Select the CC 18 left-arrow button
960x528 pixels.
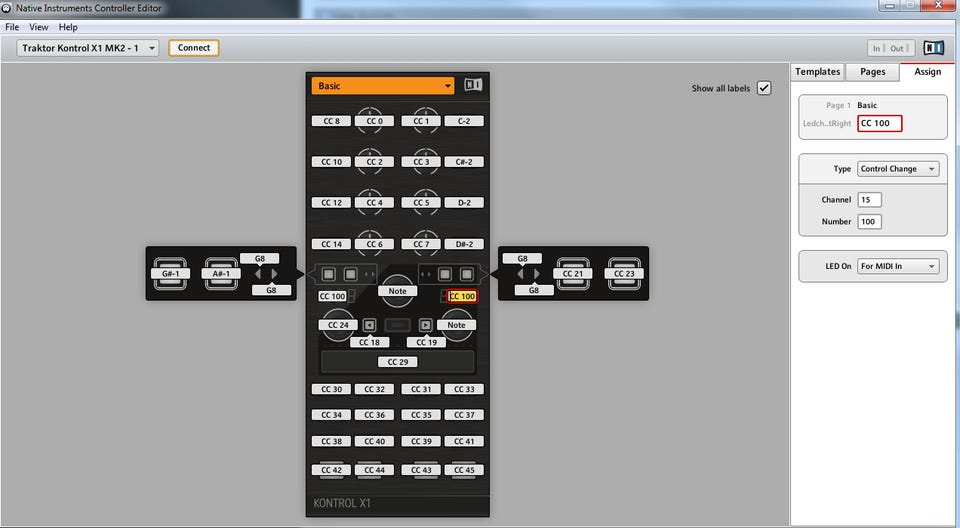pyautogui.click(x=369, y=342)
